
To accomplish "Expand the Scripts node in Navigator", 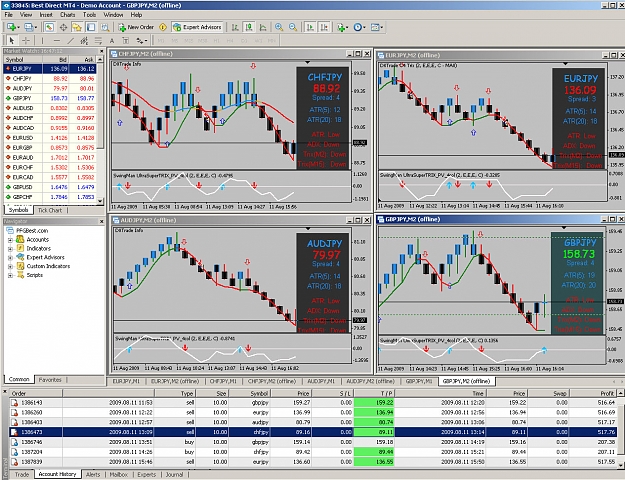I will tap(10, 275).
